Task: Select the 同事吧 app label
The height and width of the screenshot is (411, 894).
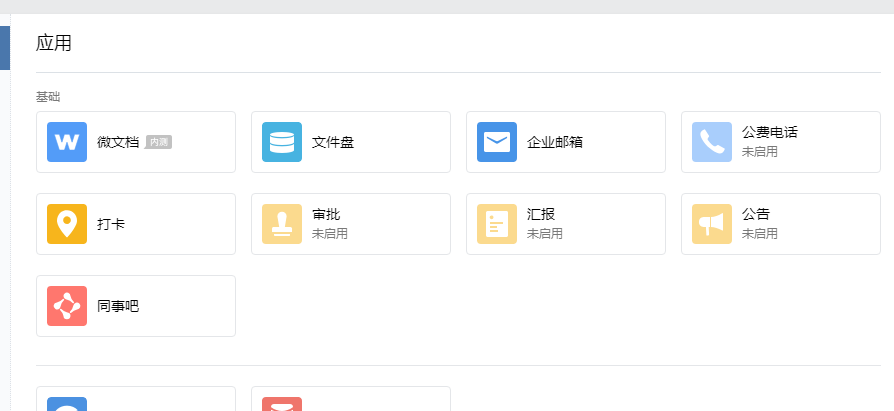Action: click(x=118, y=306)
